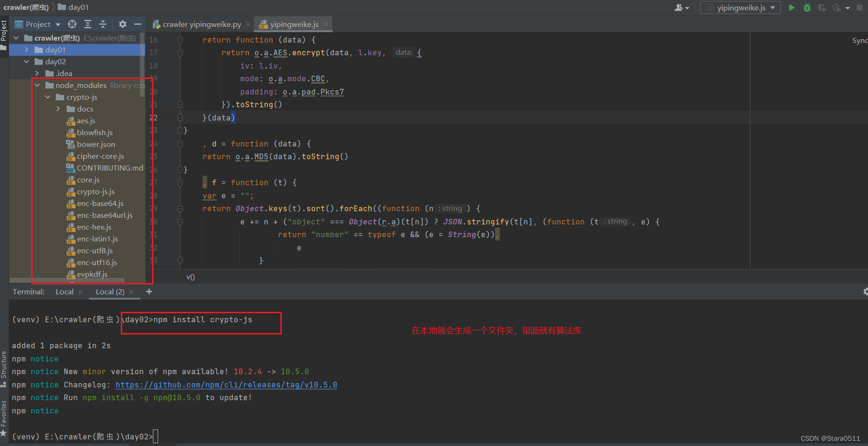Open enc-hex.js file
The image size is (868, 446).
pos(94,227)
